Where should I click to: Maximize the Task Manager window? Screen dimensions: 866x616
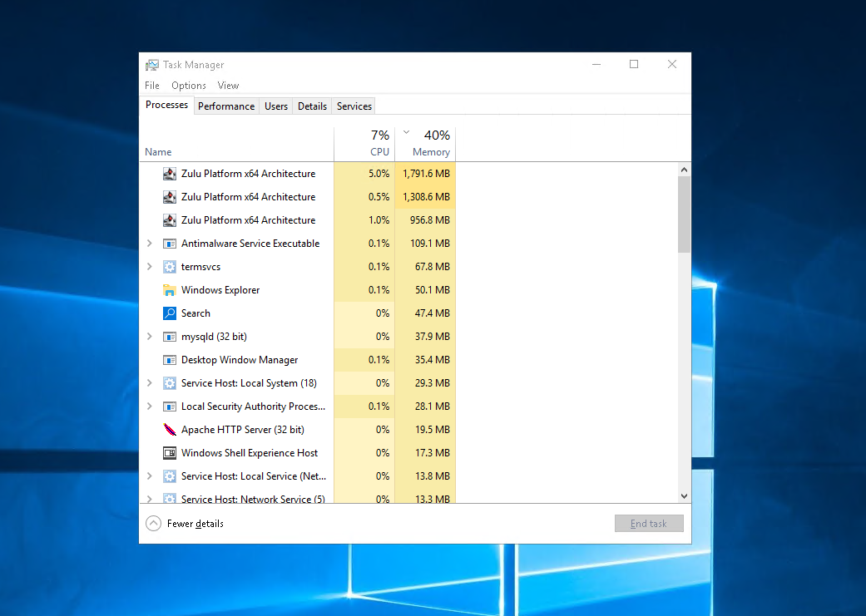pos(634,65)
